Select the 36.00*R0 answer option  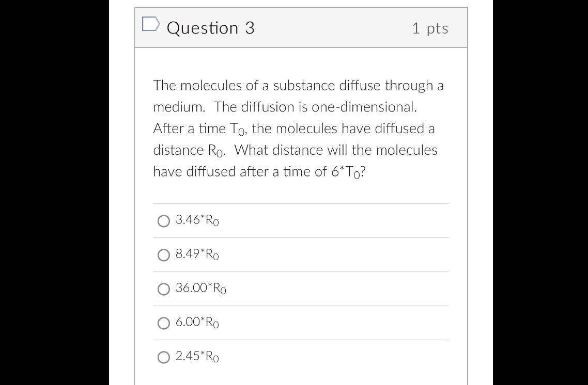tap(163, 289)
